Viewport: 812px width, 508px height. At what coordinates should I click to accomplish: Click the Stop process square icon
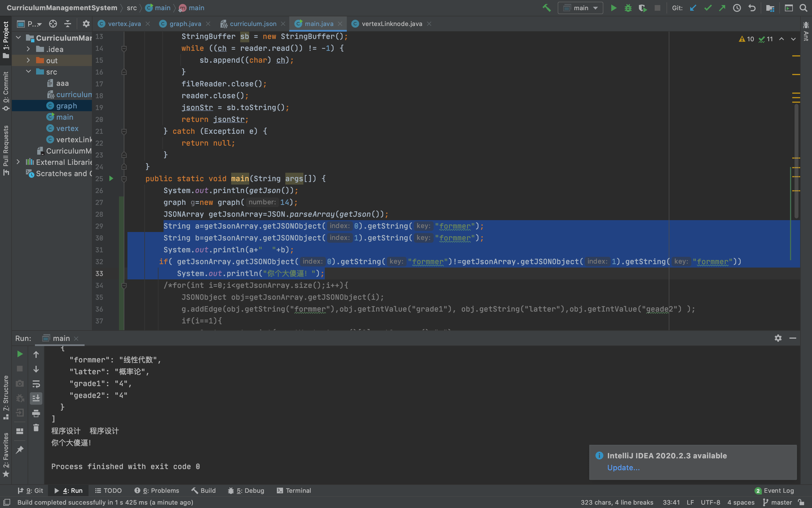657,8
